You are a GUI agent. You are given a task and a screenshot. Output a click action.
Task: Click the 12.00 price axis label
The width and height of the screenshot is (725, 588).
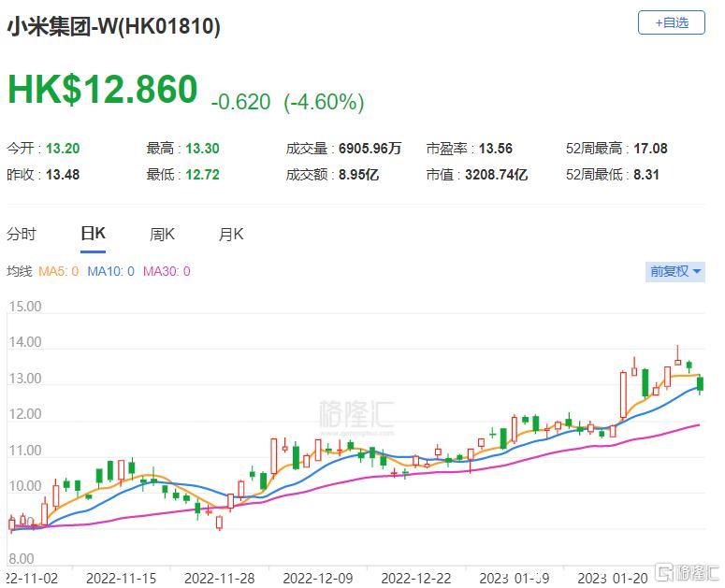[25, 414]
